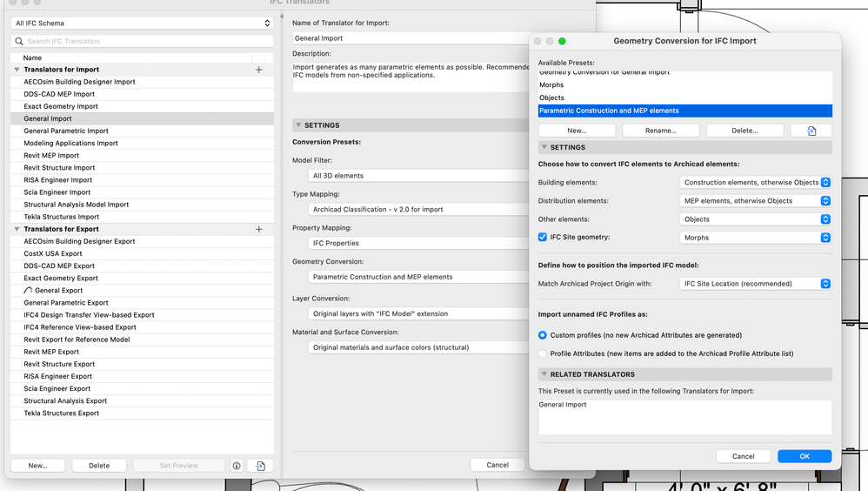Image resolution: width=868 pixels, height=491 pixels.
Task: Select Revit Export for Reference Model
Action: tap(143, 340)
